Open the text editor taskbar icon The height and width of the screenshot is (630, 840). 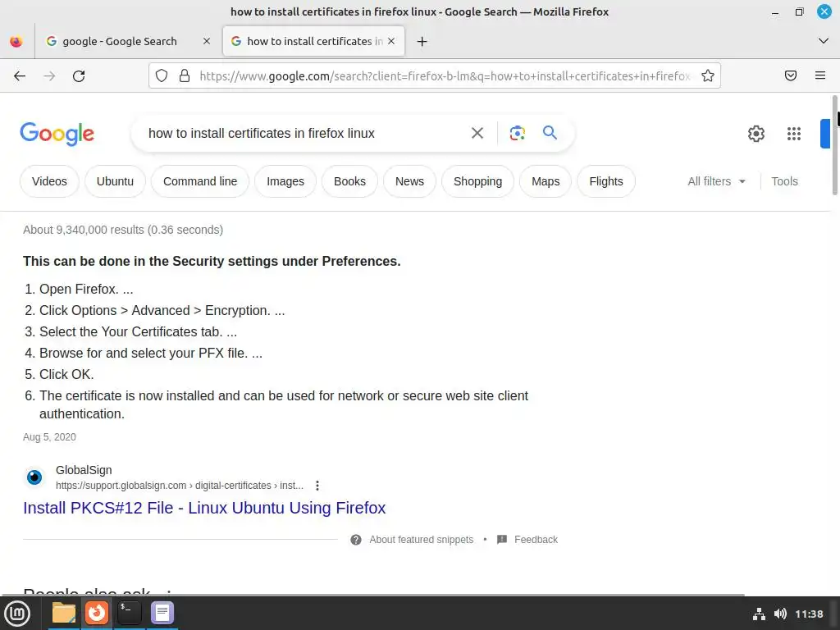[x=162, y=613]
